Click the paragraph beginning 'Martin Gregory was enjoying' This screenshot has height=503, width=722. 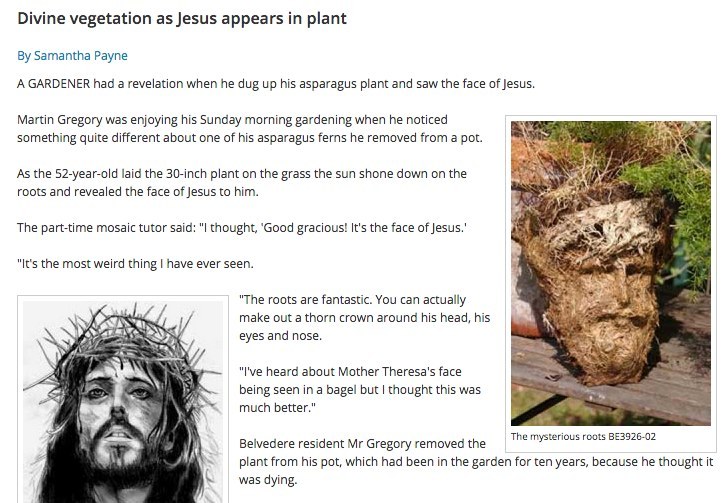(250, 129)
